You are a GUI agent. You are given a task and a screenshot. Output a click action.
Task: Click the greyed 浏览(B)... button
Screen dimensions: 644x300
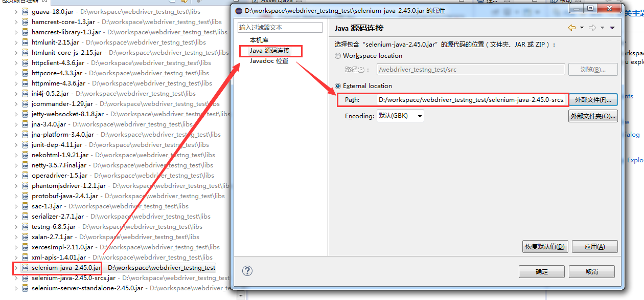593,70
